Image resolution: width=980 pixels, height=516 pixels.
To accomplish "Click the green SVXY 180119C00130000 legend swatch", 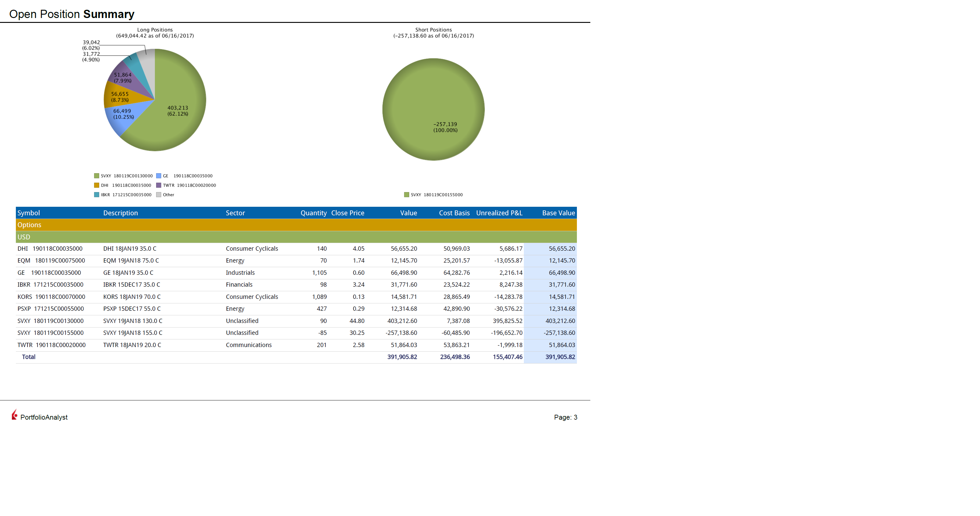I will (x=97, y=176).
